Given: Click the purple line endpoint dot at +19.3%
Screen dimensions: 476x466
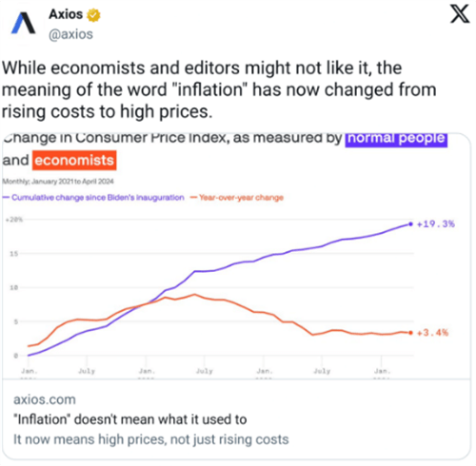Looking at the screenshot, I should pyautogui.click(x=410, y=224).
